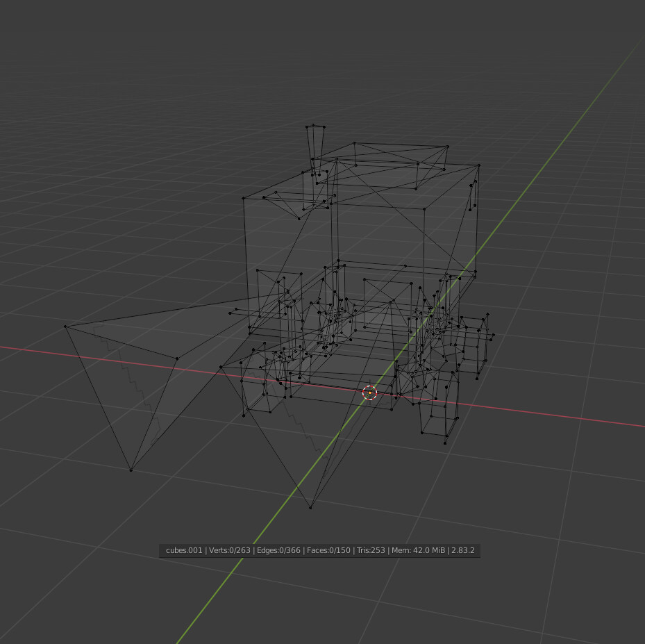Screen dimensions: 645x644
Task: Select the bottom tip vertex of the left pyramid
Action: point(131,470)
